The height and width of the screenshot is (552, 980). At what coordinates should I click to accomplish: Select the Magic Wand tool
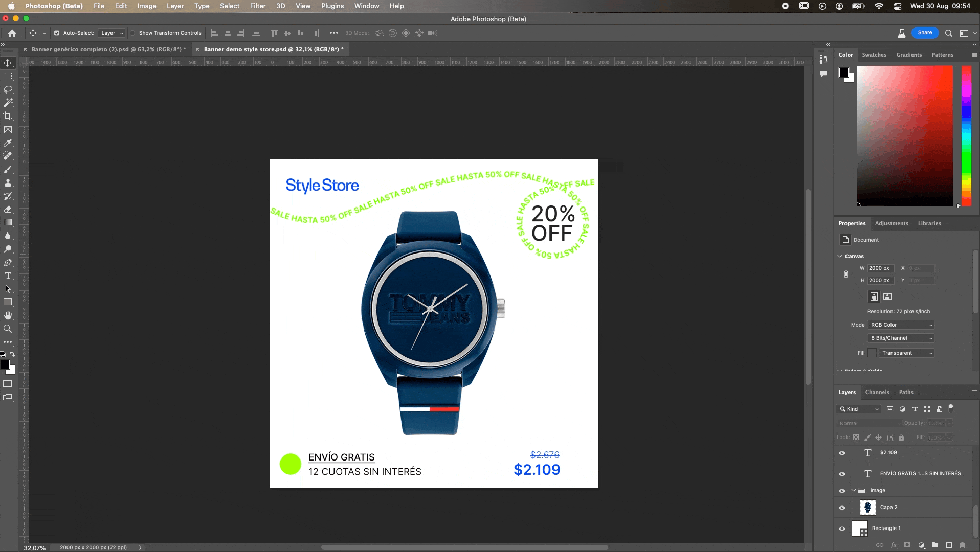pyautogui.click(x=8, y=103)
